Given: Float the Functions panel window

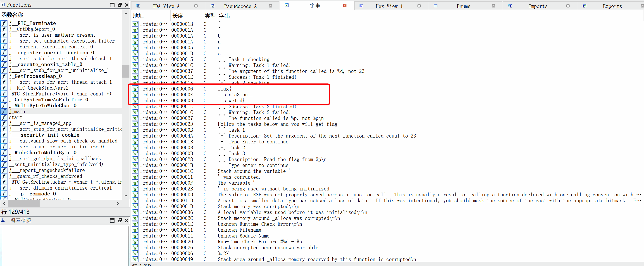Looking at the screenshot, I should 120,5.
